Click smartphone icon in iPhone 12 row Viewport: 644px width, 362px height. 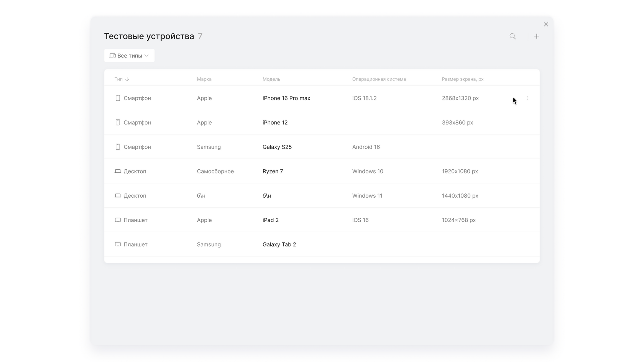tap(118, 123)
